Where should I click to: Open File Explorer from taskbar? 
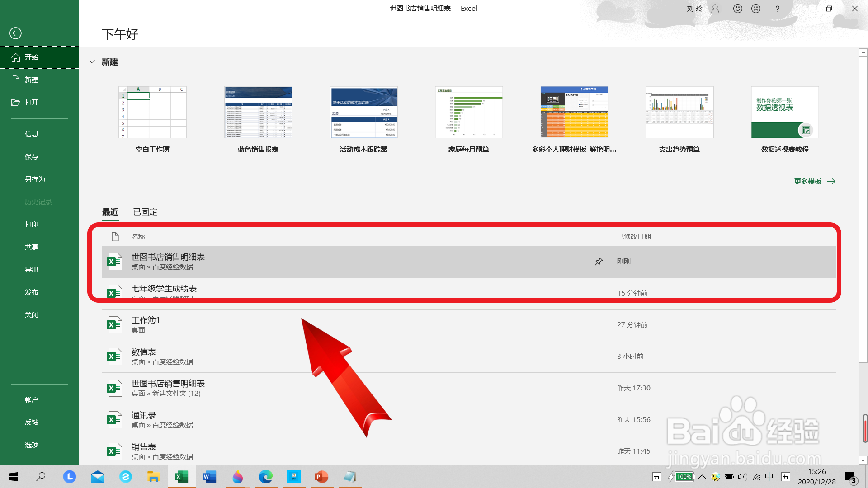point(154,477)
